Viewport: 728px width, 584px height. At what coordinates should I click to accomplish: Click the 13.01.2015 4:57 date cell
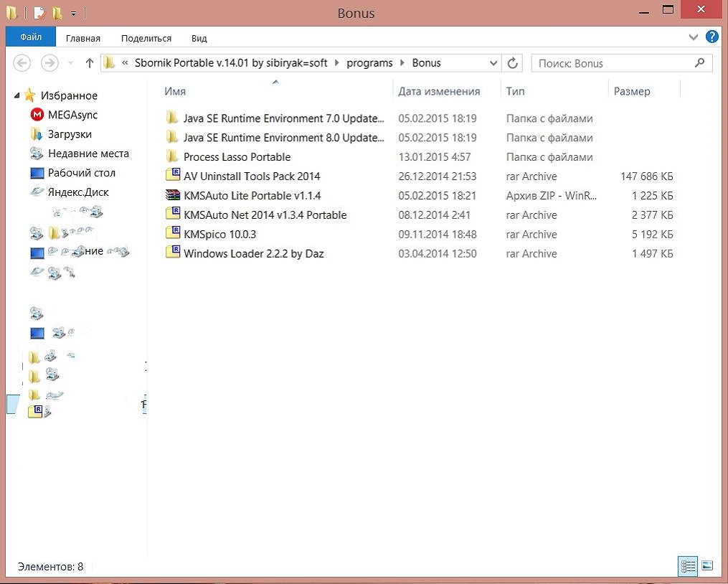(x=435, y=157)
